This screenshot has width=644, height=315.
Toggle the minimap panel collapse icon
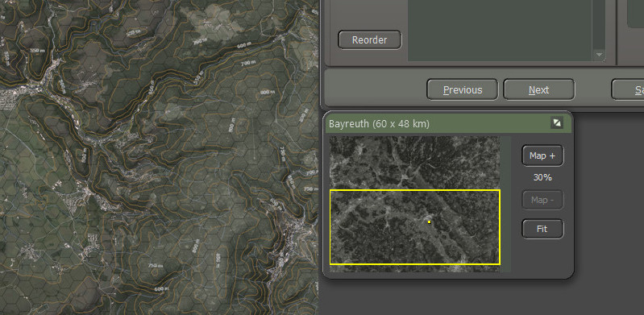point(556,122)
